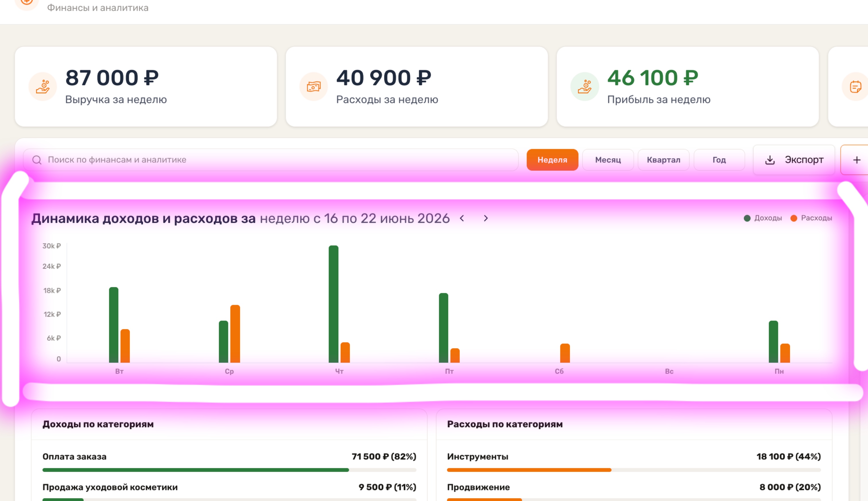The width and height of the screenshot is (868, 501).
Task: Click the green income bar for Пн
Action: coord(774,342)
